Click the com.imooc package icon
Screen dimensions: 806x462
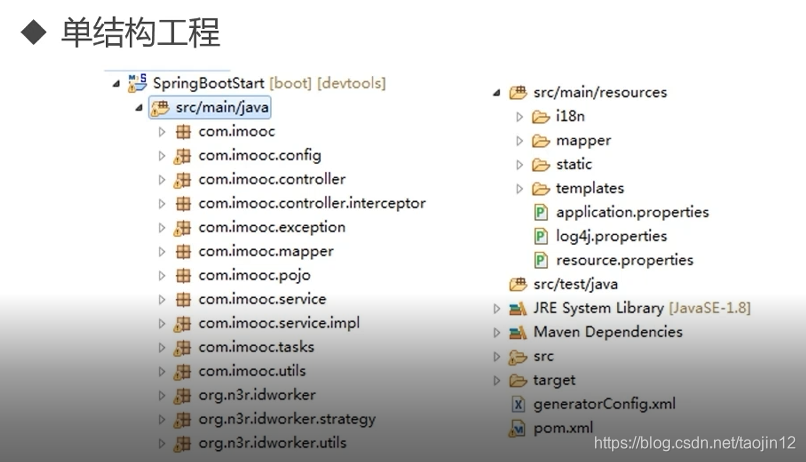183,132
